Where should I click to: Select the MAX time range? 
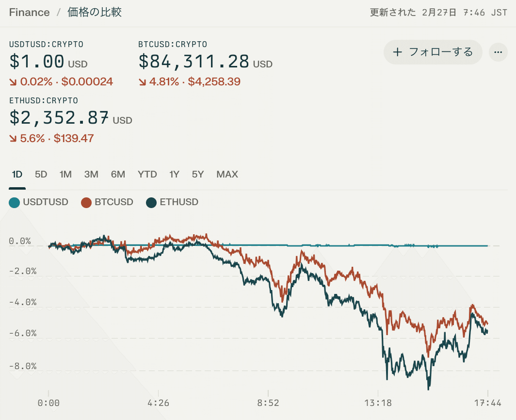click(227, 174)
